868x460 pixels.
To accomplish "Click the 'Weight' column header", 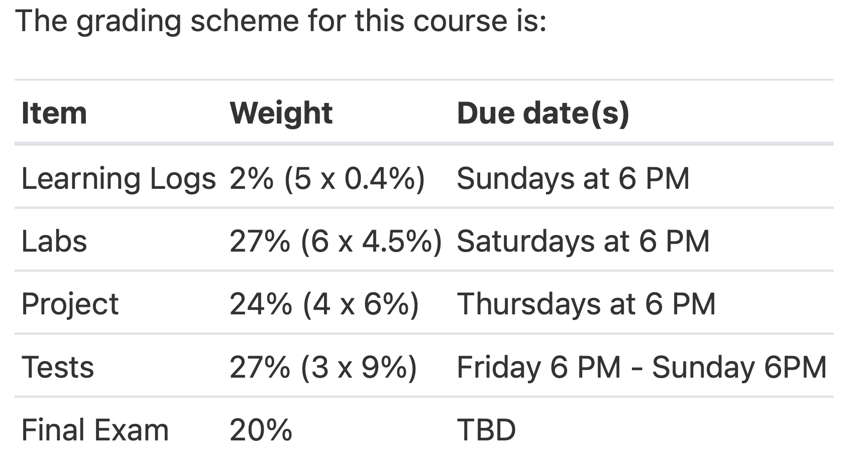I will [281, 113].
